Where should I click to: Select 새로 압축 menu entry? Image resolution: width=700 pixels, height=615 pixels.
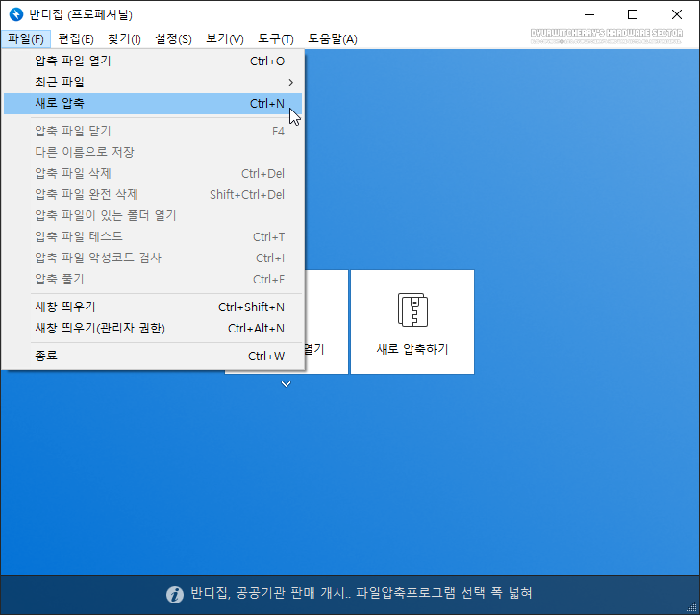153,104
